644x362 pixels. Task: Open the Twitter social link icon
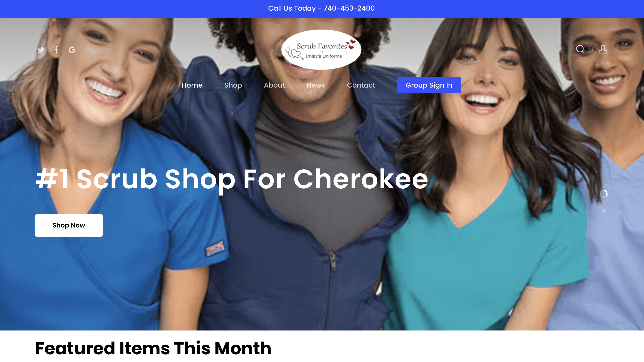coord(41,50)
